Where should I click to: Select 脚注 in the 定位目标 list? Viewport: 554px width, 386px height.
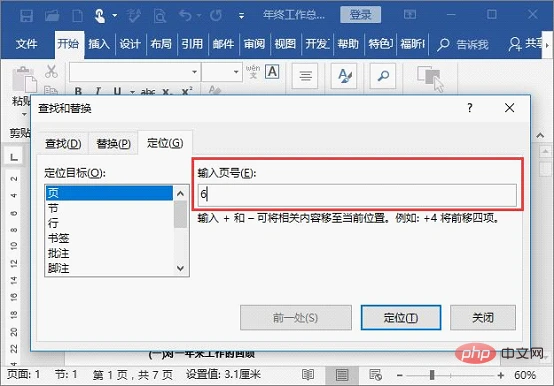pos(109,268)
